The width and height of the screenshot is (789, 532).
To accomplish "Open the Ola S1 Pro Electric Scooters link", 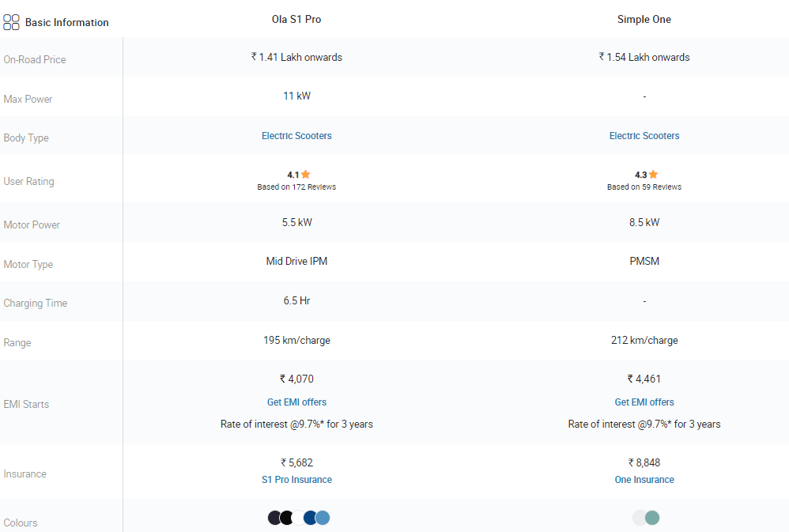I will pos(296,135).
